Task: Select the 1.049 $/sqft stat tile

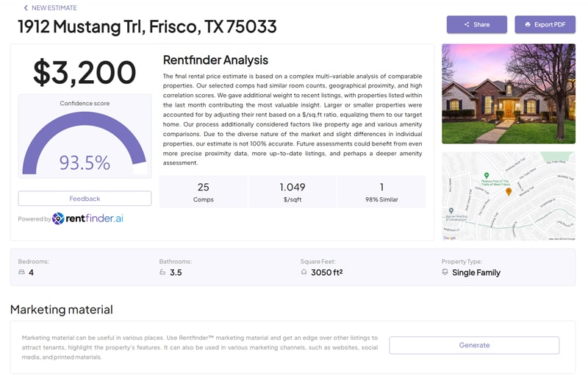Action: pos(293,191)
